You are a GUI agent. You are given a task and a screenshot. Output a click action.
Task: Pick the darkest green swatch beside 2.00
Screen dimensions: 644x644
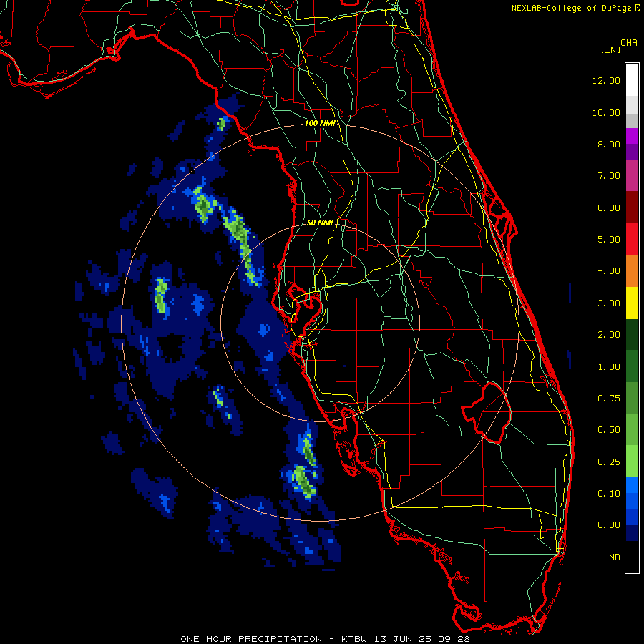(632, 335)
